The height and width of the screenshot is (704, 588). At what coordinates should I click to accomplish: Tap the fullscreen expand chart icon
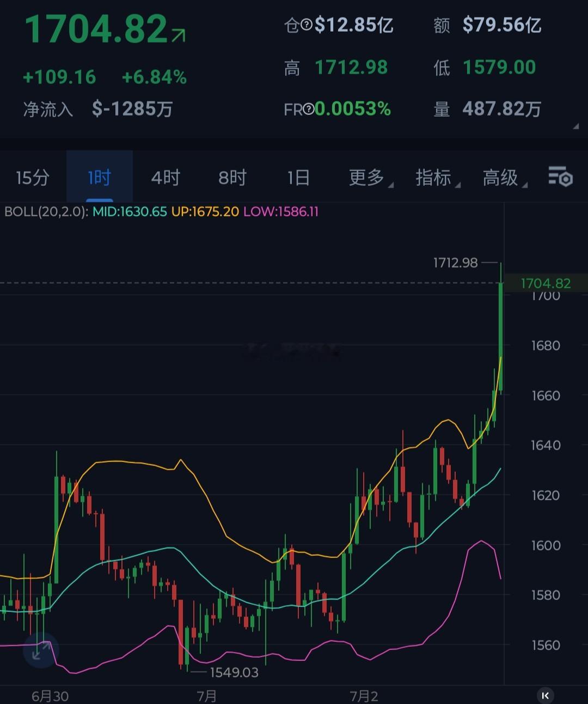(x=41, y=651)
